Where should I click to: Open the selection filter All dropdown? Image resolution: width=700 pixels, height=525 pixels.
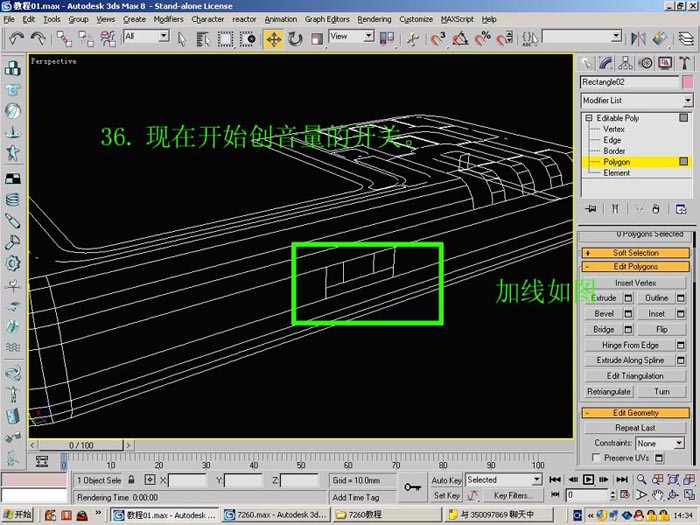[x=146, y=36]
